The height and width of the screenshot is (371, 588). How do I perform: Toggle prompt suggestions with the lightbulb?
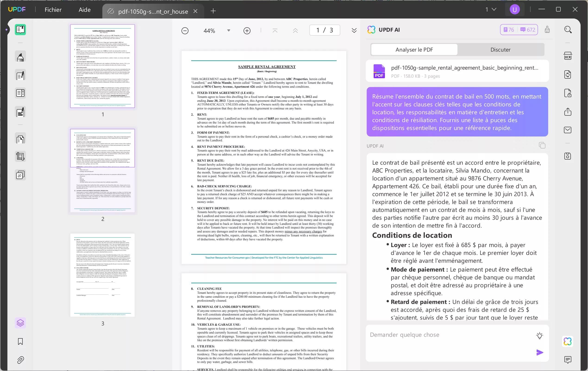tap(540, 335)
